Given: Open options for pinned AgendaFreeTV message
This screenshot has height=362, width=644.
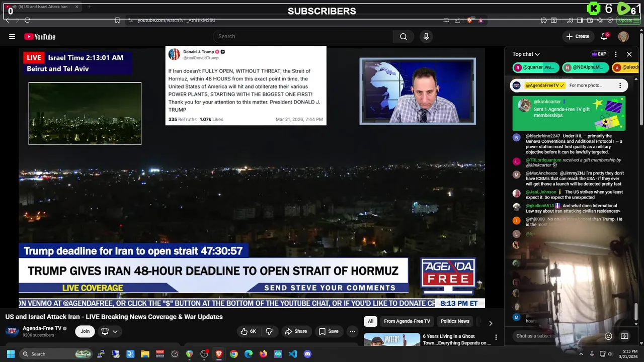Looking at the screenshot, I should [x=620, y=85].
